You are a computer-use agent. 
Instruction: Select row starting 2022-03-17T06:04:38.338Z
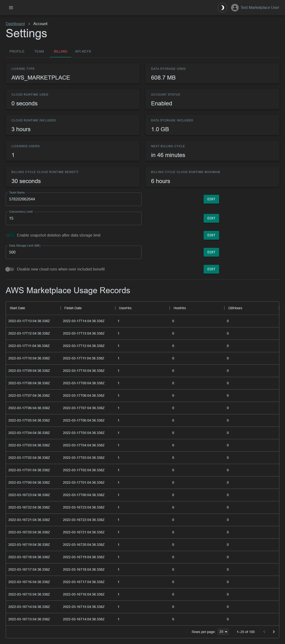[x=142, y=408]
